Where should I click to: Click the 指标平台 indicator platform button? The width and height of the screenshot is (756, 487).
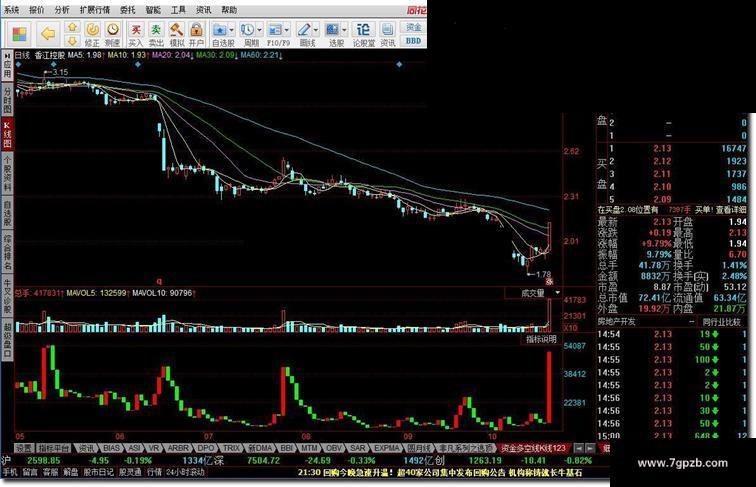(54, 448)
